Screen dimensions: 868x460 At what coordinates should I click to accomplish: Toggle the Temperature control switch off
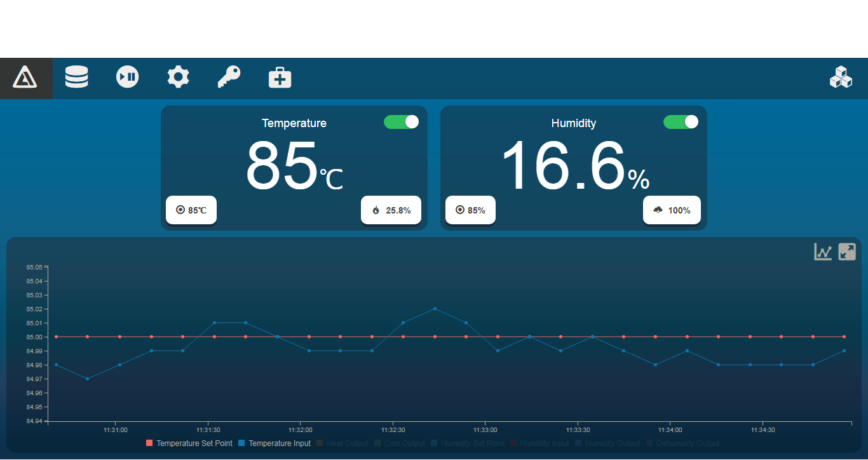[401, 122]
